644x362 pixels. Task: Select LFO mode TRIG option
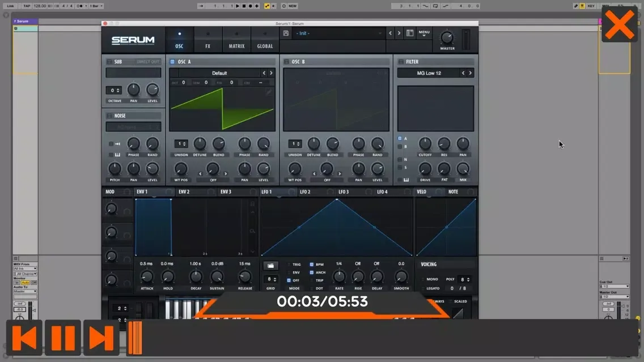click(289, 265)
